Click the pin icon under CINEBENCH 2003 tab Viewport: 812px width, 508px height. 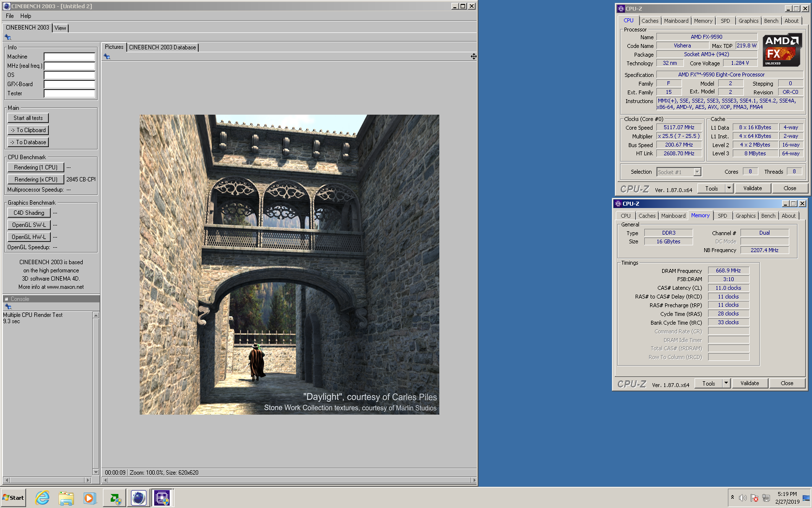coord(8,37)
